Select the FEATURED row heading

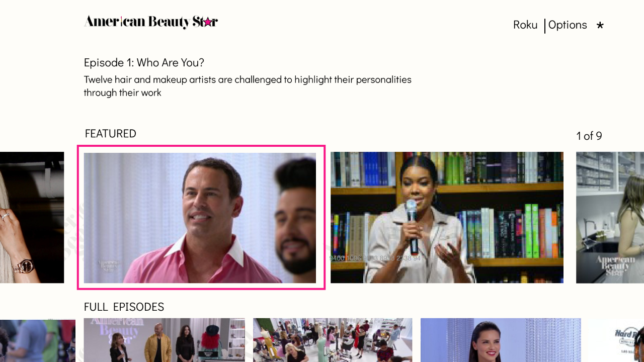(x=111, y=134)
